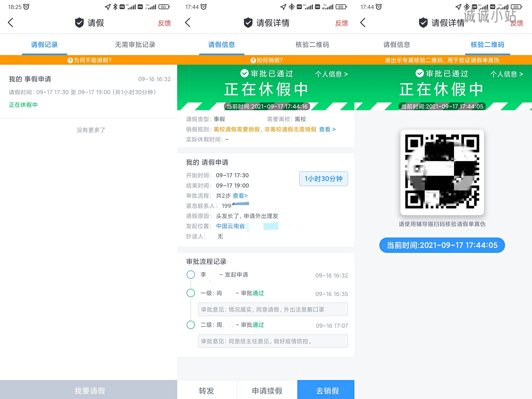Open 我的 事假申请 record
Image resolution: width=532 pixels, height=399 pixels.
tap(89, 91)
